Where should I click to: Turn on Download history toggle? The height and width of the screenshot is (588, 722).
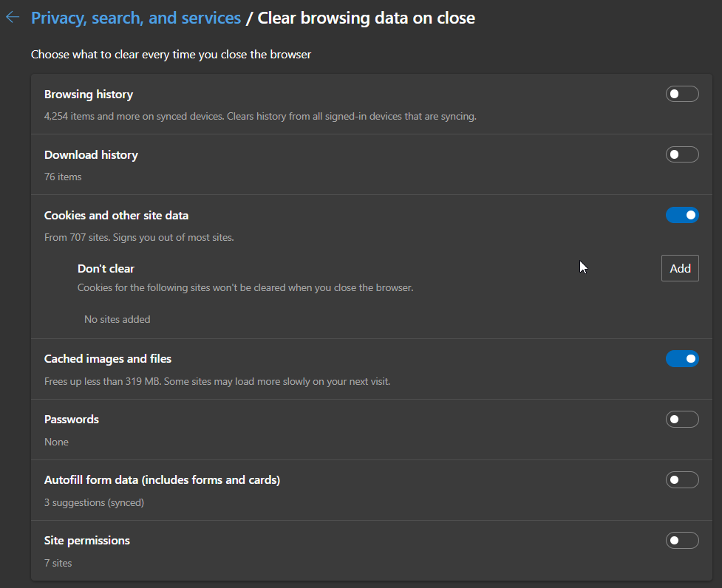[682, 154]
